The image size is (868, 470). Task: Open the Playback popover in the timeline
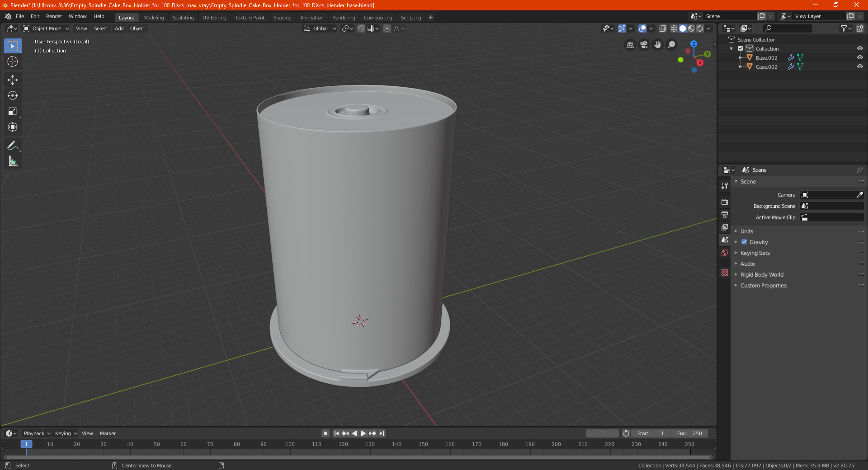pyautogui.click(x=37, y=433)
